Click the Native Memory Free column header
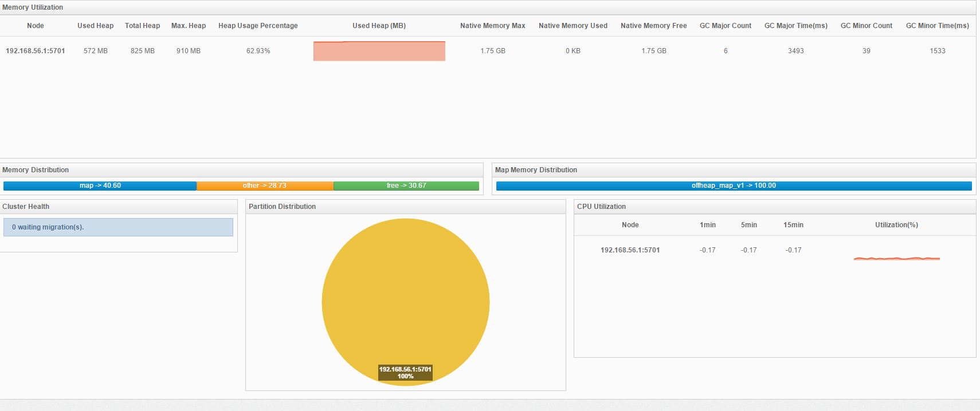The height and width of the screenshot is (411, 980). pyautogui.click(x=654, y=26)
